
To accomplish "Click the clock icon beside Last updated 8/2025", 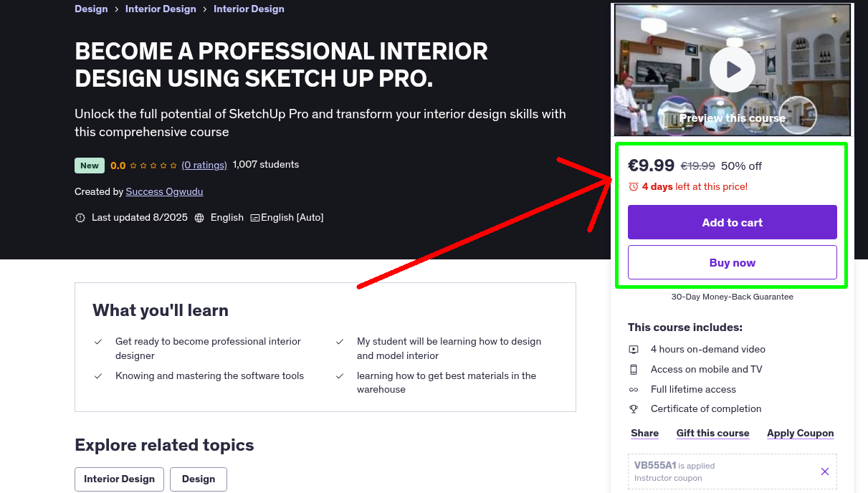I will pos(80,217).
